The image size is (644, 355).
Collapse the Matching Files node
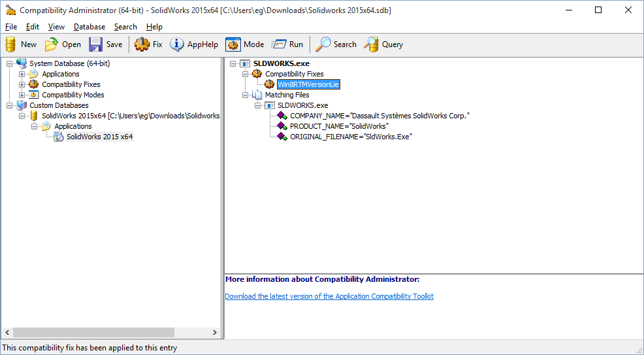245,95
